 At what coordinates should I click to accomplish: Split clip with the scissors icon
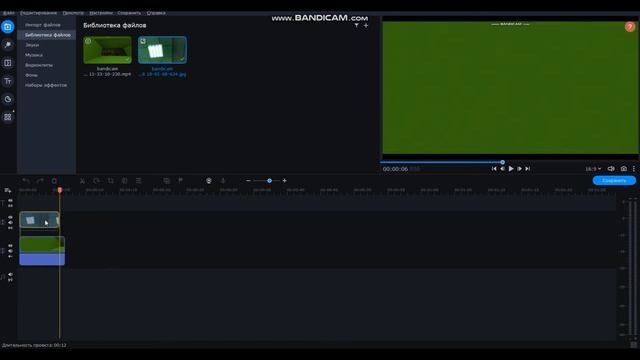[82, 180]
